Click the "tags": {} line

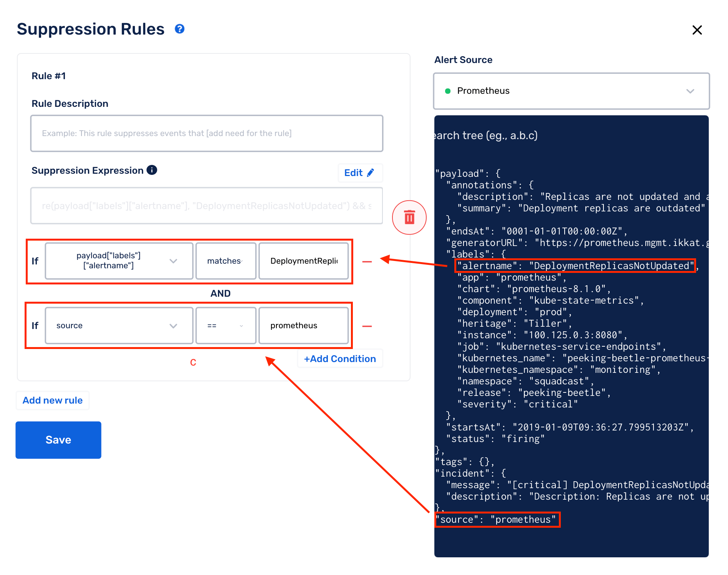(465, 462)
